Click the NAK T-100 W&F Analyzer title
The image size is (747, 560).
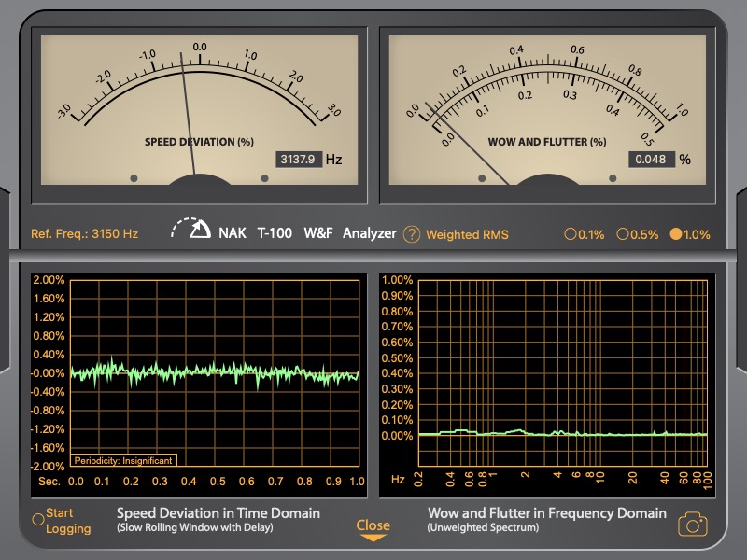(x=307, y=233)
